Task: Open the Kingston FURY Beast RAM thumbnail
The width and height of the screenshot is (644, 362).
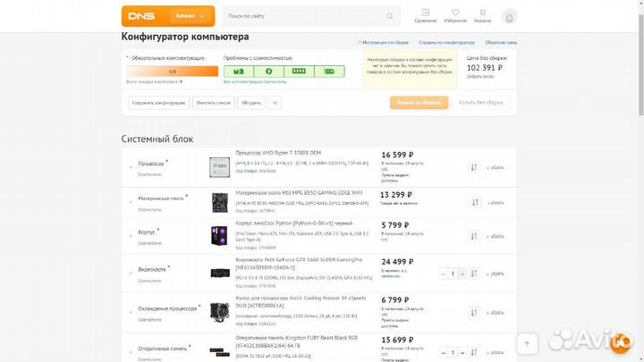Action: tap(220, 351)
